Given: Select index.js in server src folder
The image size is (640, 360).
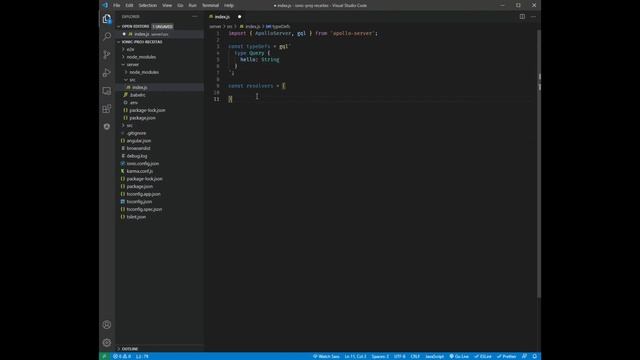Looking at the screenshot, I should (160, 87).
